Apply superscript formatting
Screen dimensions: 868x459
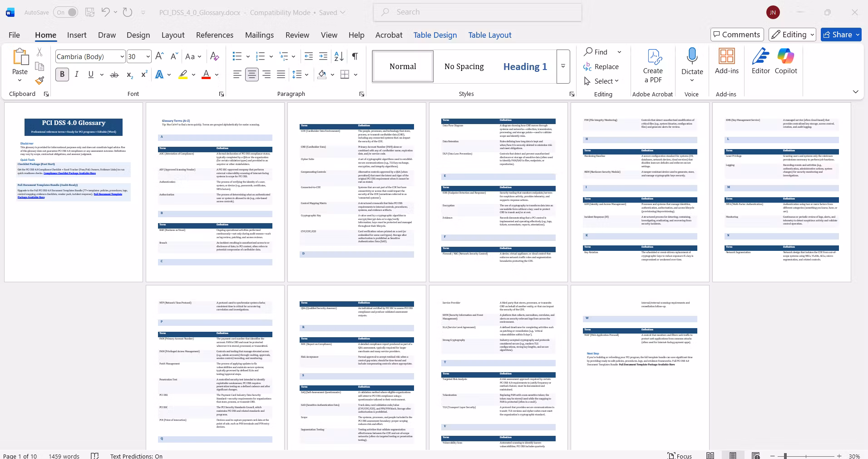144,75
